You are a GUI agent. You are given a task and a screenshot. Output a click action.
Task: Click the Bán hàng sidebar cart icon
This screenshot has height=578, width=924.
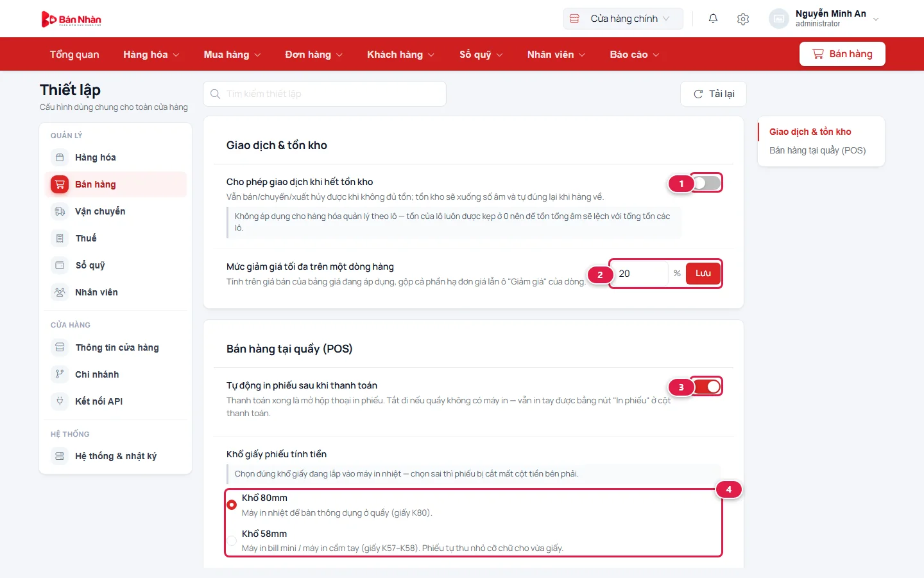(x=60, y=184)
